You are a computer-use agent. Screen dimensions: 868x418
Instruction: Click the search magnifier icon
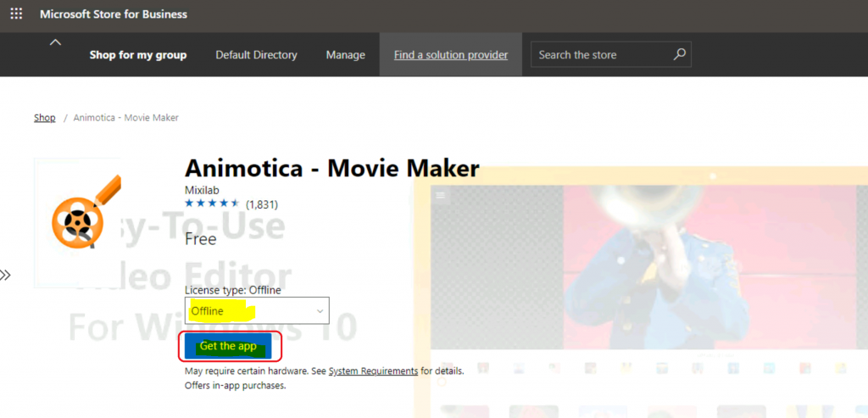(679, 54)
